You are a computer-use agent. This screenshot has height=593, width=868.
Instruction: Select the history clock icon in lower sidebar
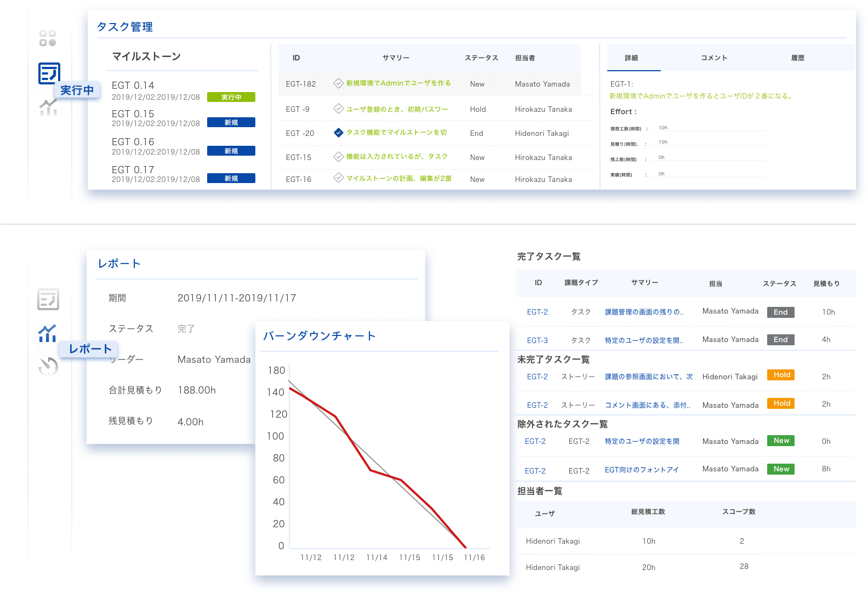click(x=48, y=366)
